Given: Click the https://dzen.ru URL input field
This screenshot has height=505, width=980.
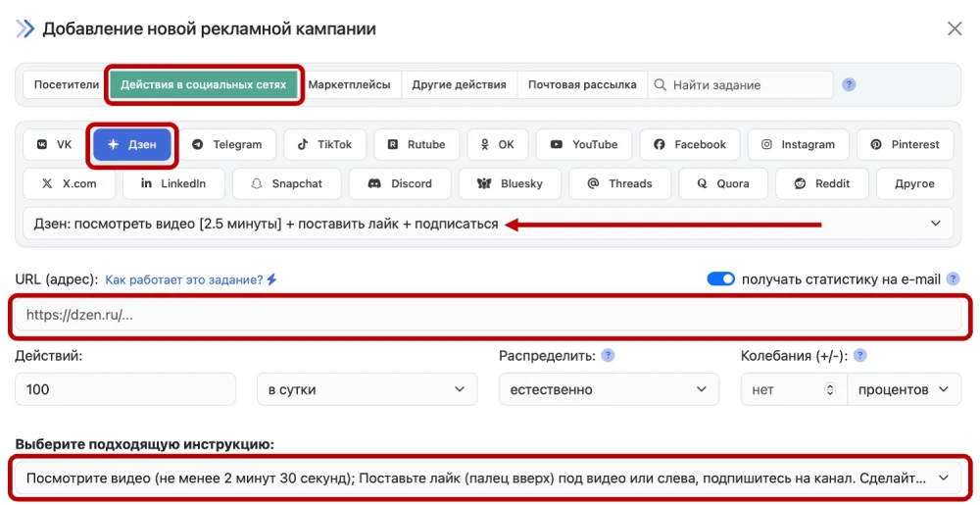Looking at the screenshot, I should pyautogui.click(x=488, y=315).
